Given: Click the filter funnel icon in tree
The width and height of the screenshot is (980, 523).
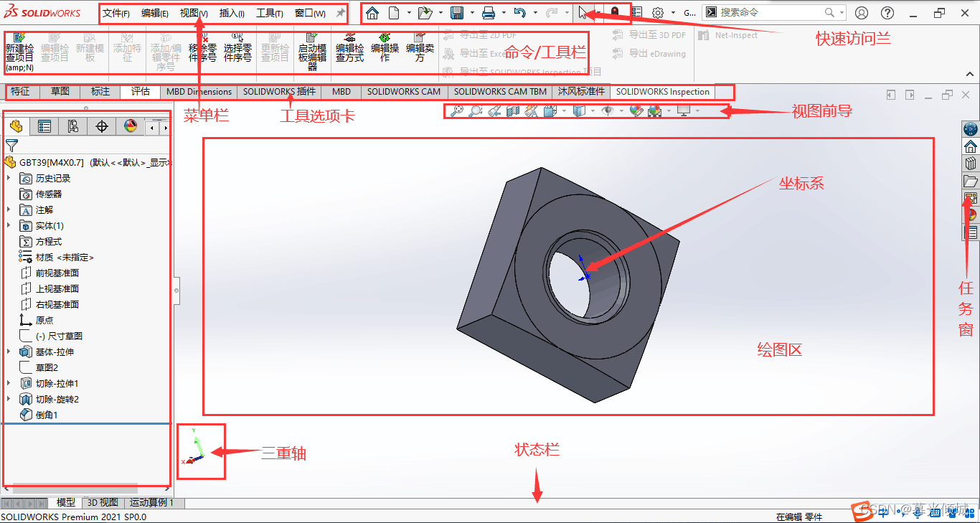Looking at the screenshot, I should (11, 146).
